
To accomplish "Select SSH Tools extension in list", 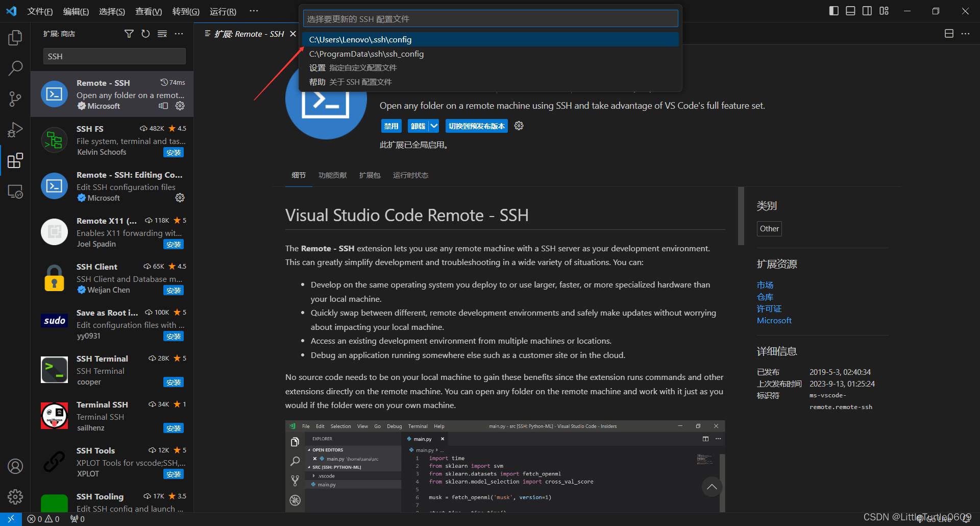I will pos(112,462).
